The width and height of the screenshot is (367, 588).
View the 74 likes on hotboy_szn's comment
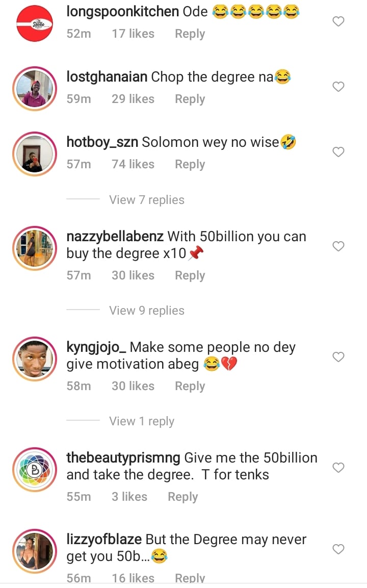click(x=133, y=164)
